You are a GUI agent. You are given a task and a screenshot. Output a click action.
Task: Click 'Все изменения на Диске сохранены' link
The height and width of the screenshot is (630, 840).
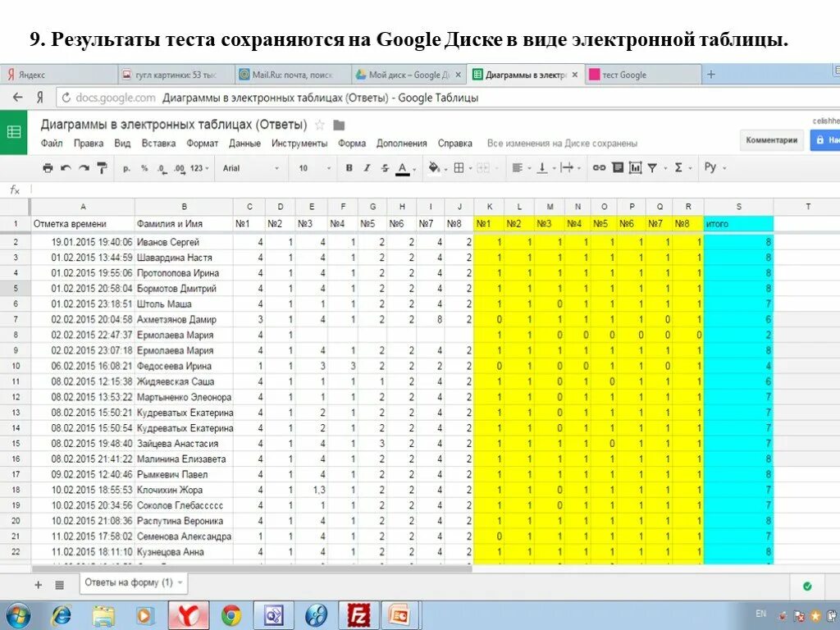click(562, 143)
